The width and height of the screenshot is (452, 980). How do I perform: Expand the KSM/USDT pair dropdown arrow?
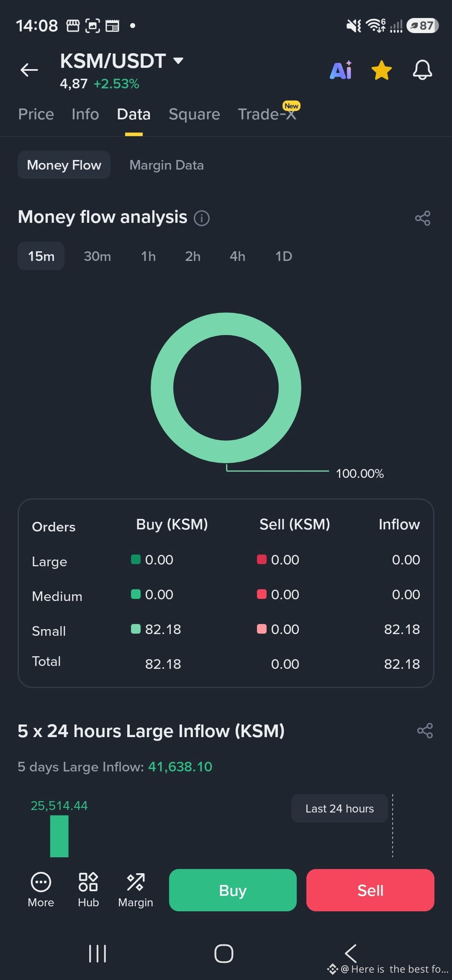178,61
